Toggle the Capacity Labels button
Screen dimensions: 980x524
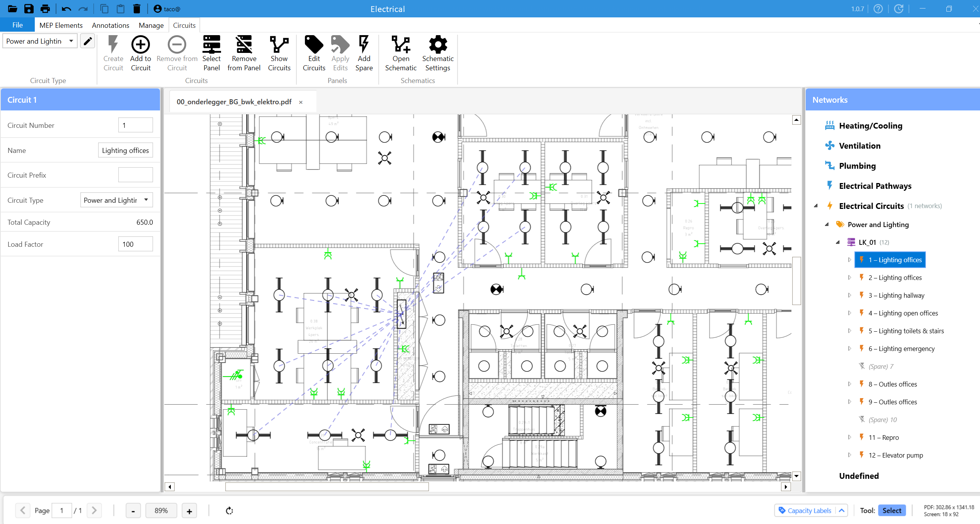pos(805,510)
